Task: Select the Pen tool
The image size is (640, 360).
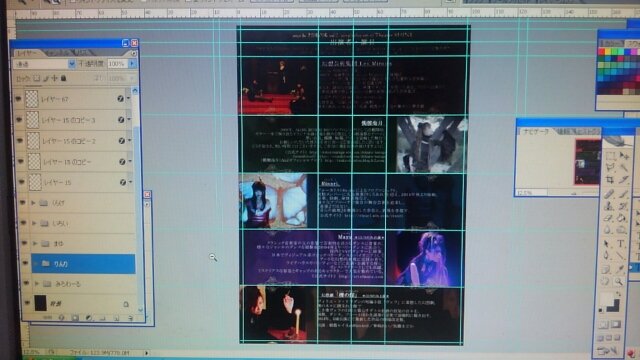Action: pos(607,256)
